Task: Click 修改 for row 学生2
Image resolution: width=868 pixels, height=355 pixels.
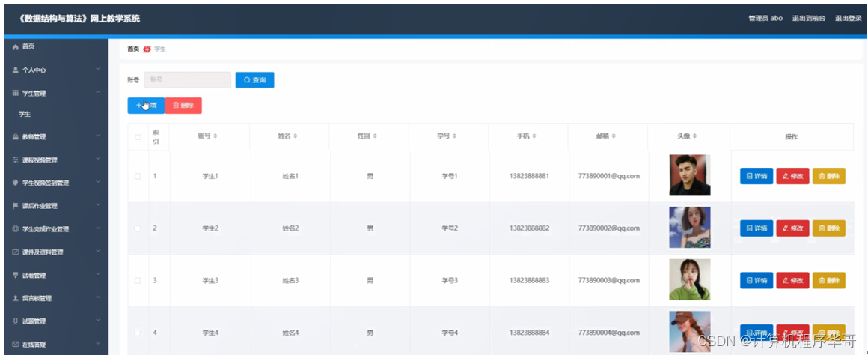Action: 792,228
